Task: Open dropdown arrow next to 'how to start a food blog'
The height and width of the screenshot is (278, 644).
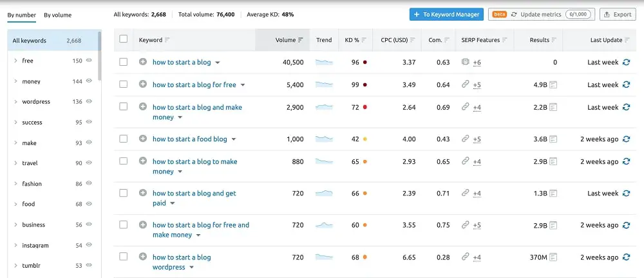Action: pos(234,139)
